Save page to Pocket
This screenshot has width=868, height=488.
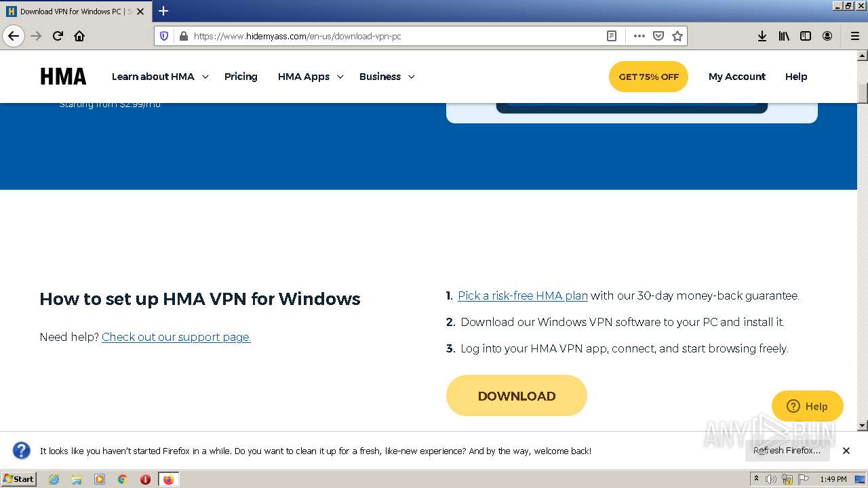click(658, 36)
